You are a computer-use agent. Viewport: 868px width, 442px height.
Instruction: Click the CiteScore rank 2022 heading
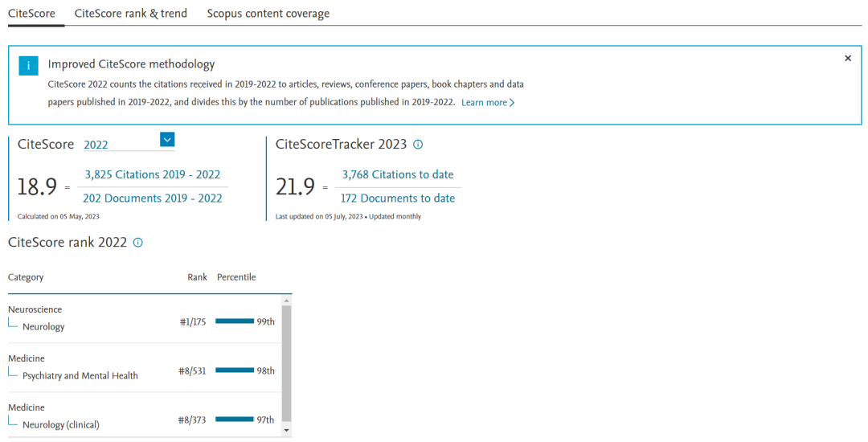(x=68, y=243)
